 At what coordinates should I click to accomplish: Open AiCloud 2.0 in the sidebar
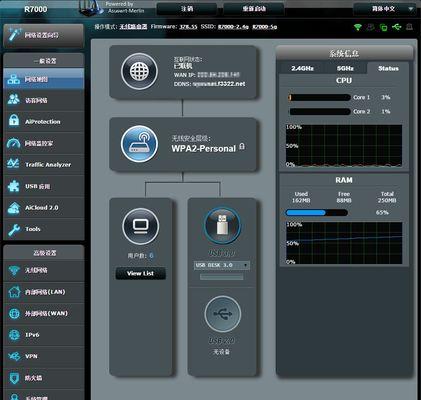44,208
